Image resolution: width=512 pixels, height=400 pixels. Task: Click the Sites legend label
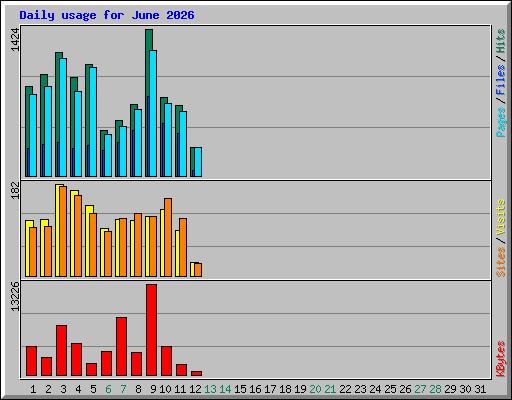pyautogui.click(x=500, y=262)
